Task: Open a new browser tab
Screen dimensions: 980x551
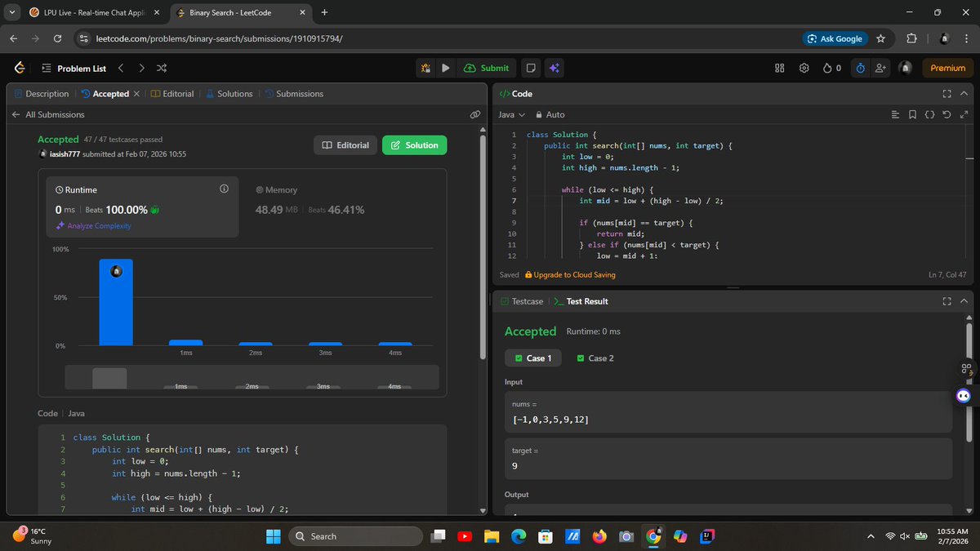Action: [324, 12]
